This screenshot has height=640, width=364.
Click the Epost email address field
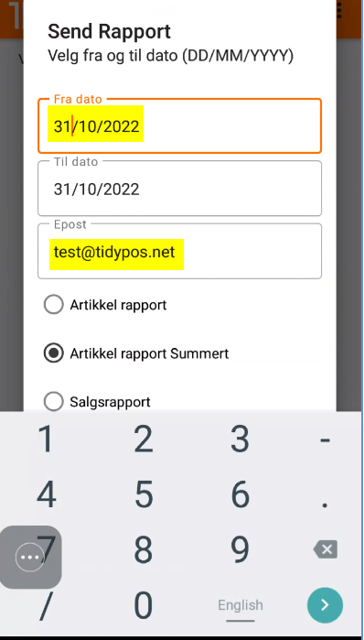pos(180,252)
